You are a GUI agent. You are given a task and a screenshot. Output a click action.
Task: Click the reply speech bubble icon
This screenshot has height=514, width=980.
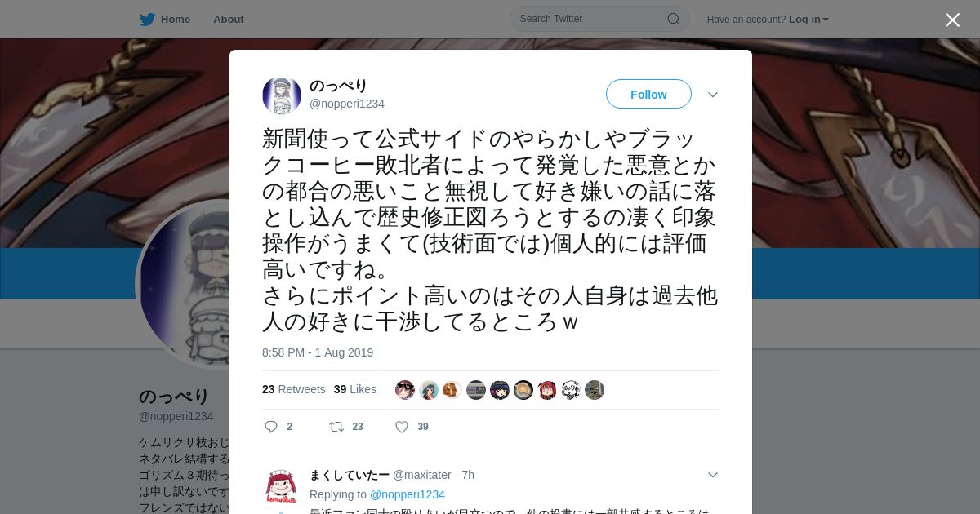(x=272, y=427)
